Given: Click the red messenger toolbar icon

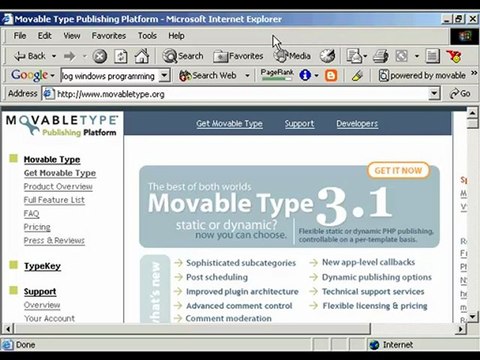Looking at the screenshot, I should point(455,56).
